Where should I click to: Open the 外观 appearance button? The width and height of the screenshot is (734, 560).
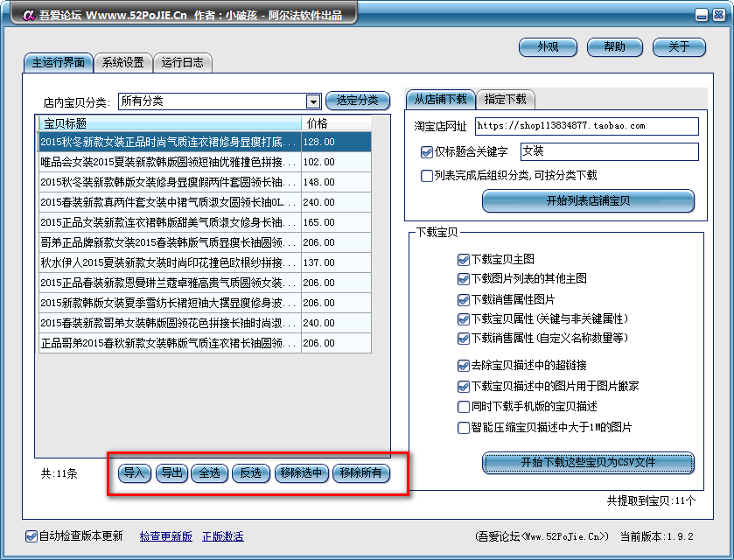point(548,47)
